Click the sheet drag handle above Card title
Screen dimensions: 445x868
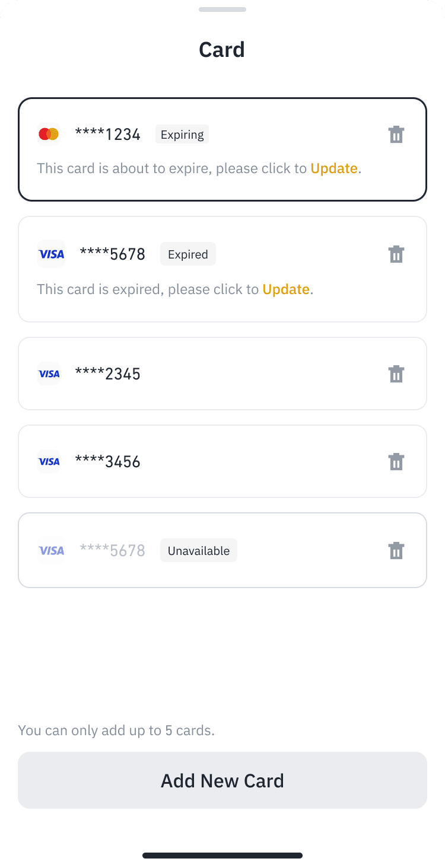223,9
